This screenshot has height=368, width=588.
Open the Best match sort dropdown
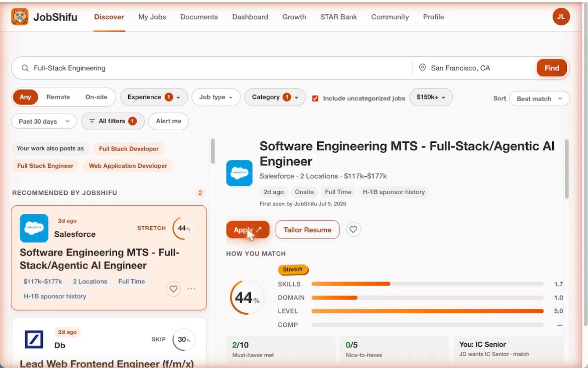tap(539, 99)
